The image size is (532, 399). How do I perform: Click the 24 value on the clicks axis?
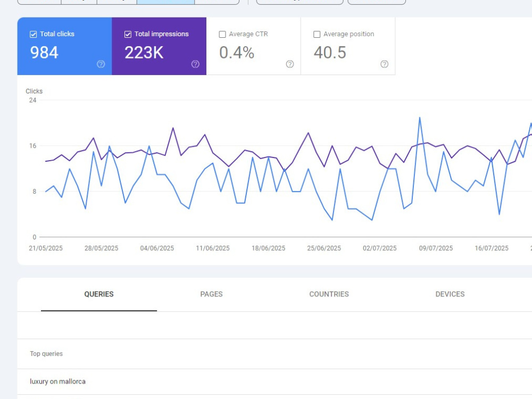(x=32, y=100)
